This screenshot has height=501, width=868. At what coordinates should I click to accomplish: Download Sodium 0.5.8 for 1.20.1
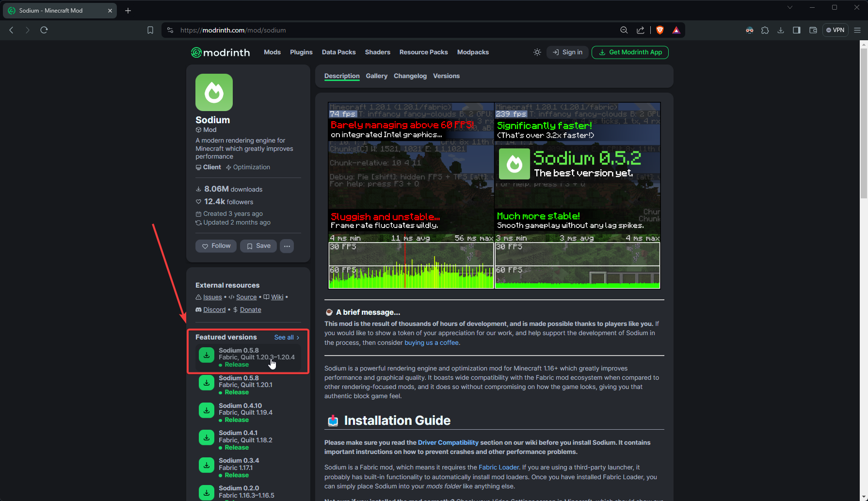point(207,383)
